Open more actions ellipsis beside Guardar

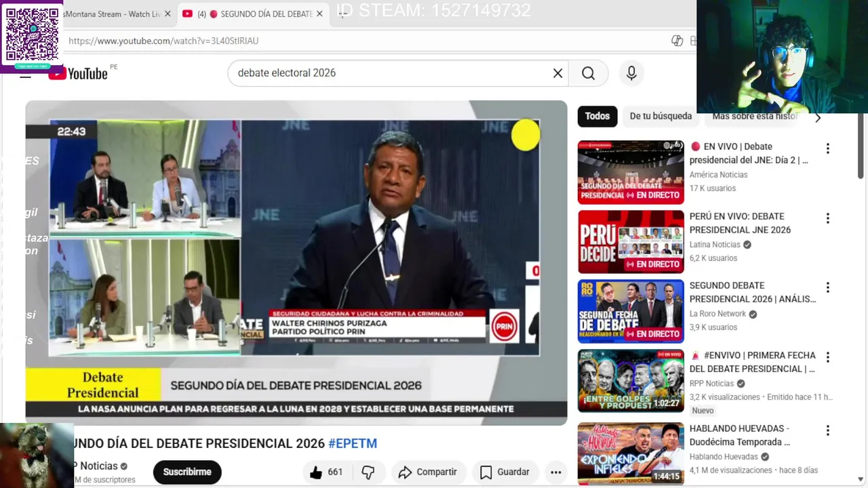[555, 472]
